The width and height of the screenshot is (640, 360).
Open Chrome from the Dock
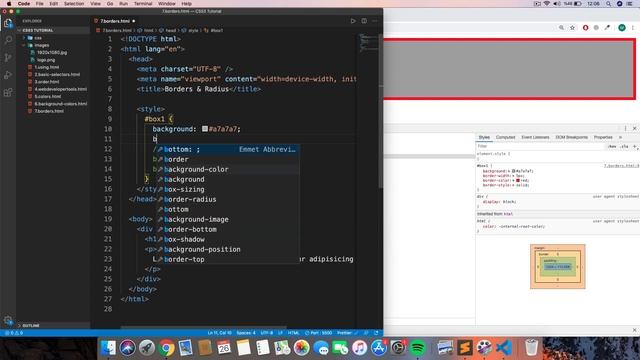(166, 348)
